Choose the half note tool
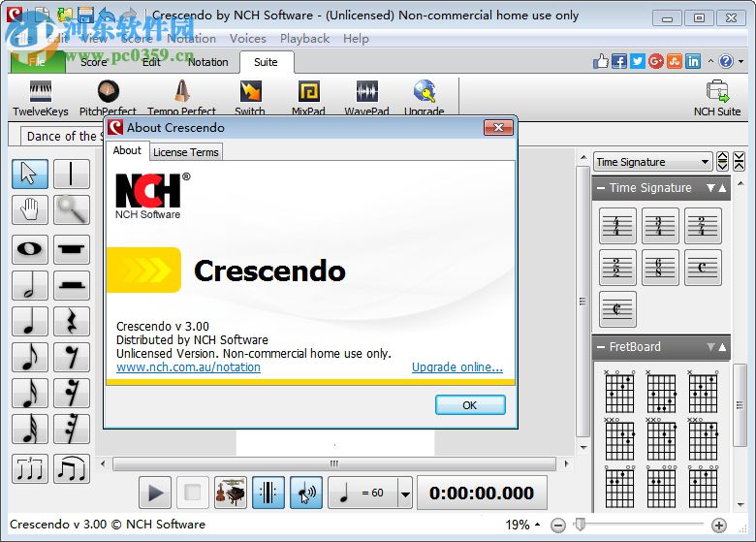 (x=29, y=285)
